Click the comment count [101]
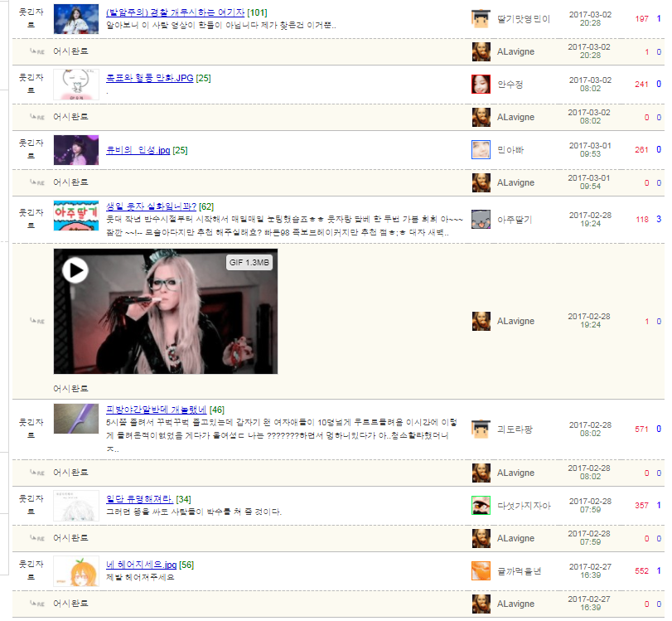672x621 pixels. coord(257,13)
